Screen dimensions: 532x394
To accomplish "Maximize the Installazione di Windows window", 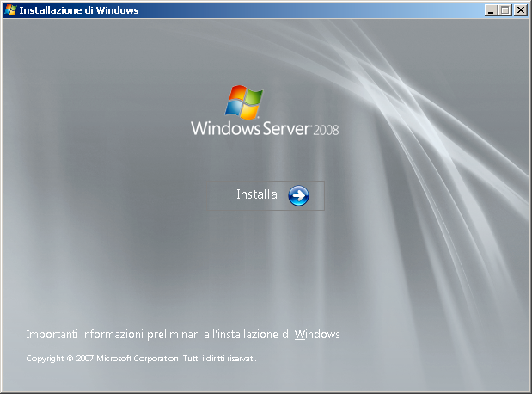I will click(504, 10).
